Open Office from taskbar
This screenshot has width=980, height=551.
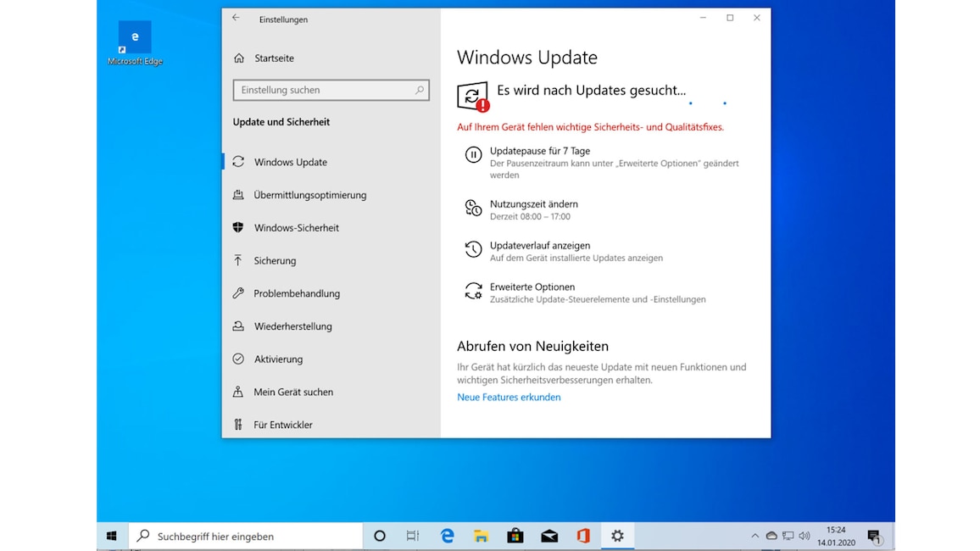[x=583, y=536]
